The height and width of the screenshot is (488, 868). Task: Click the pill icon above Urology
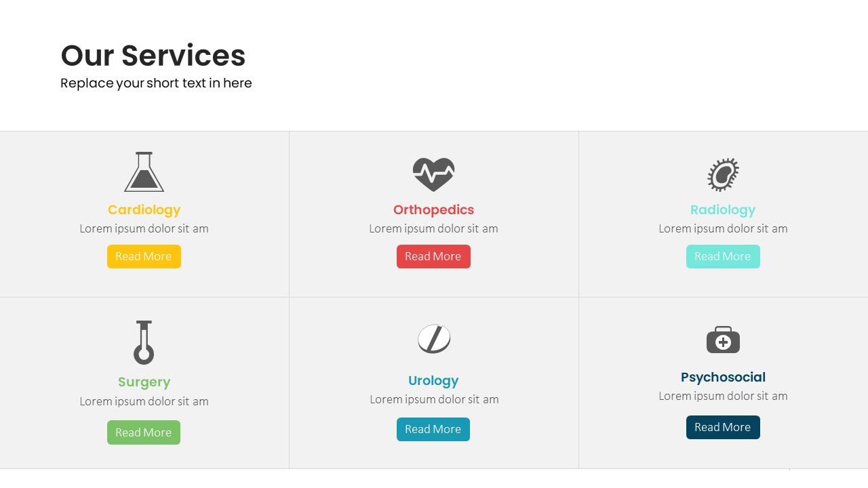click(x=434, y=339)
